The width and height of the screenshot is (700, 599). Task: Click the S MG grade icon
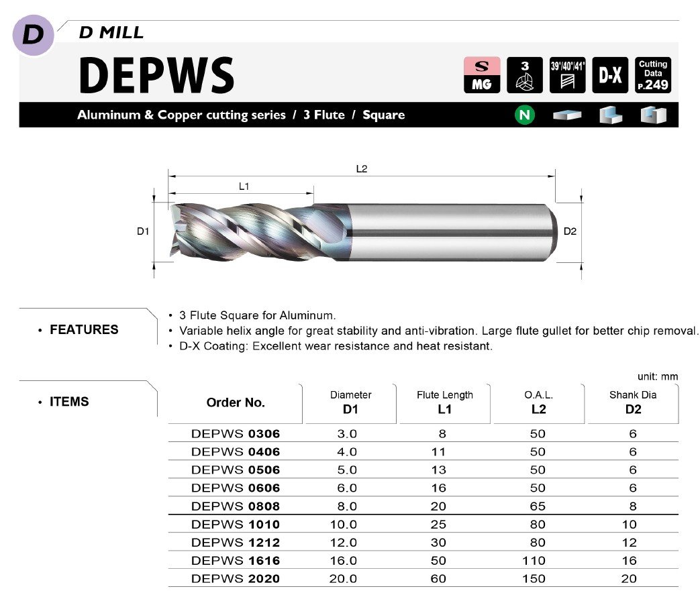coord(482,75)
